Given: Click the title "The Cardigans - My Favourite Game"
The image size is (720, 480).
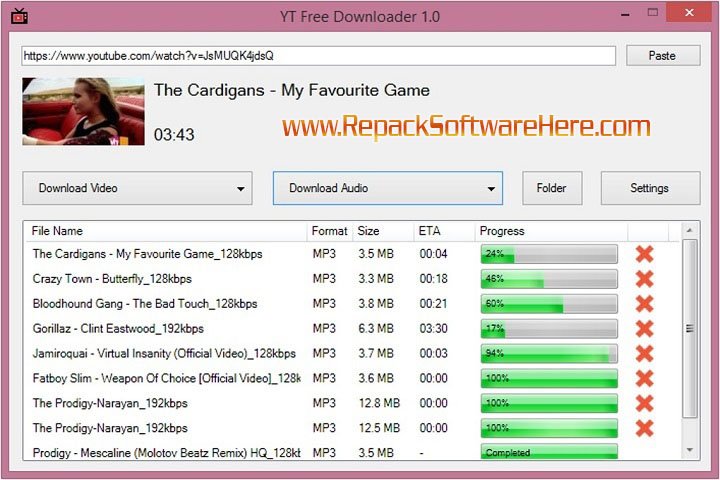Looking at the screenshot, I should pos(292,90).
